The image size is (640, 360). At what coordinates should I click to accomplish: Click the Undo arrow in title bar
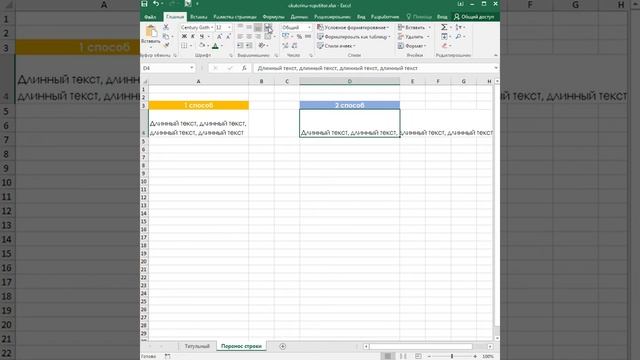pos(156,4)
